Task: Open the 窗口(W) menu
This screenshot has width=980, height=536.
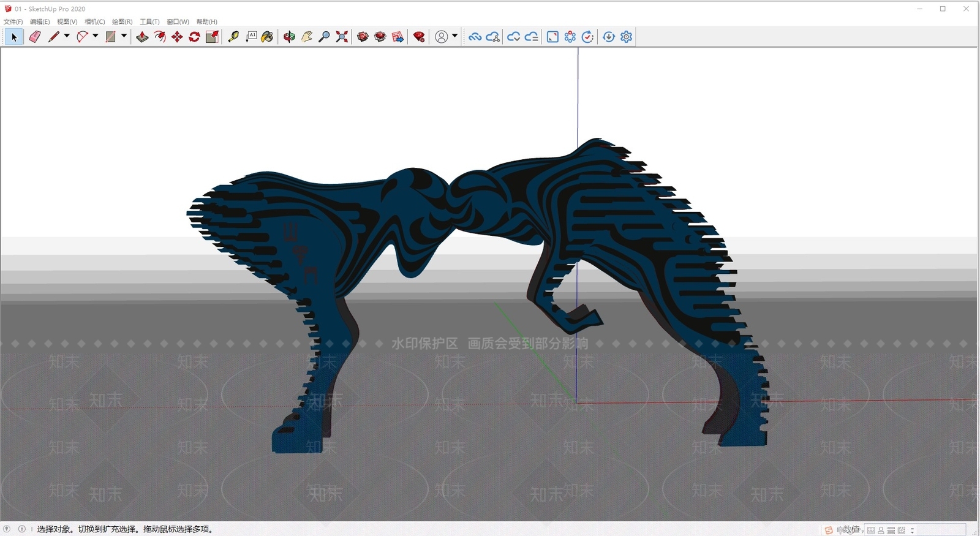Action: click(x=178, y=21)
